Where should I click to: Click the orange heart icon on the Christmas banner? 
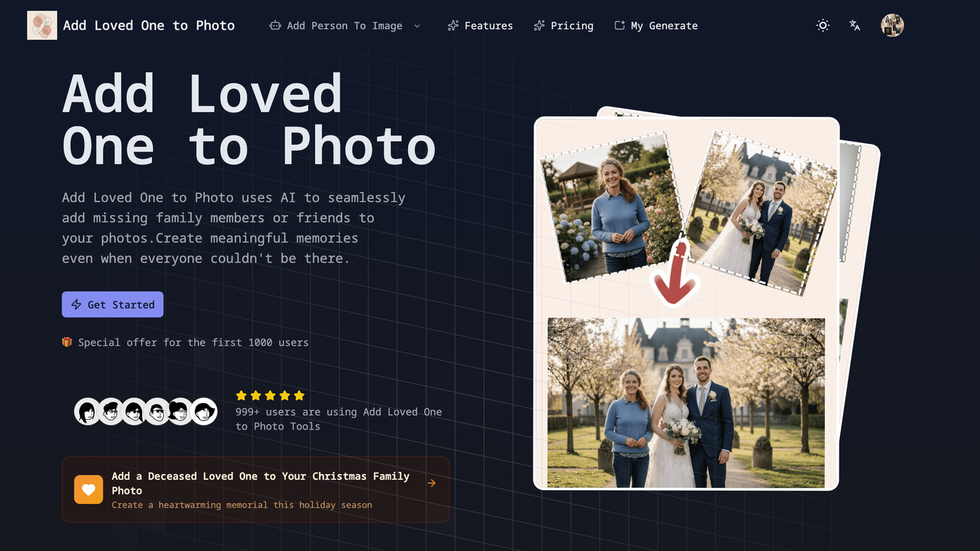[88, 489]
